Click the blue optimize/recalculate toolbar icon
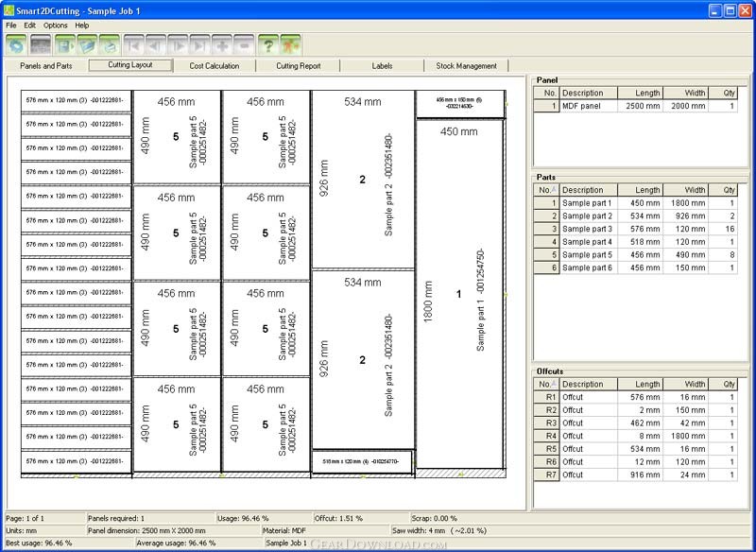Image resolution: width=756 pixels, height=552 pixels. [x=16, y=45]
